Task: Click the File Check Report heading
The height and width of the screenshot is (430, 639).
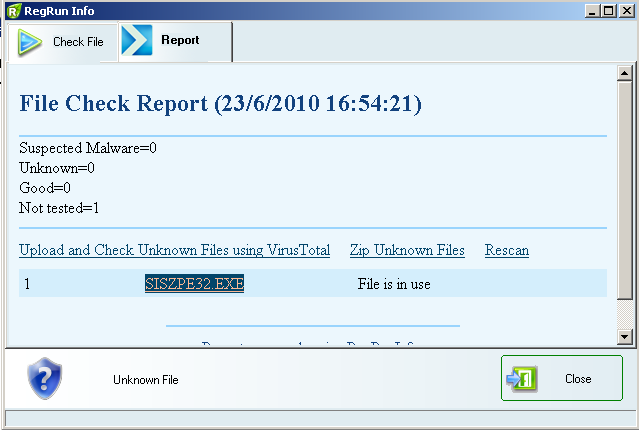Action: [x=220, y=103]
